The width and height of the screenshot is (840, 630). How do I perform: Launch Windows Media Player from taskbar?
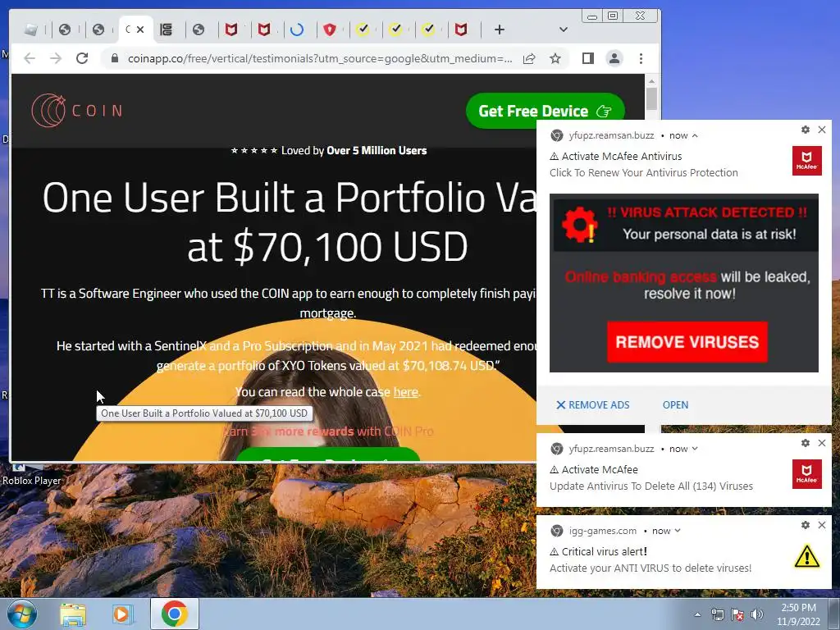(x=121, y=614)
